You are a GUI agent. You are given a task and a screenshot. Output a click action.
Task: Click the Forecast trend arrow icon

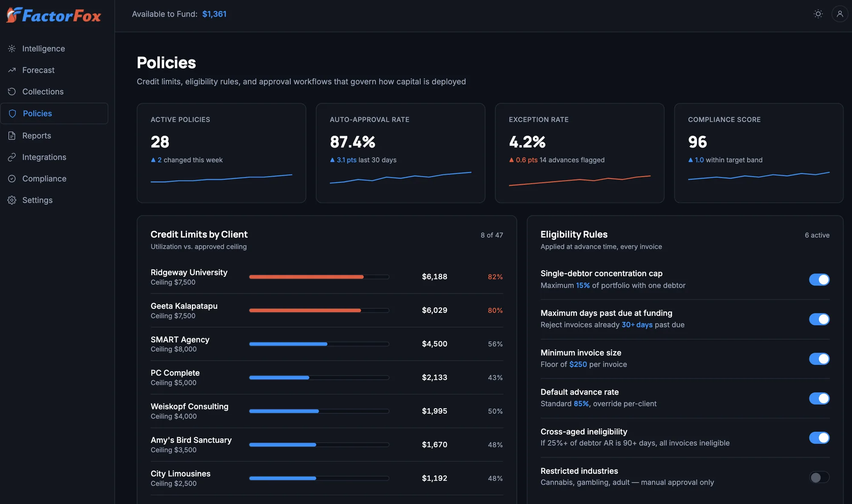click(12, 70)
